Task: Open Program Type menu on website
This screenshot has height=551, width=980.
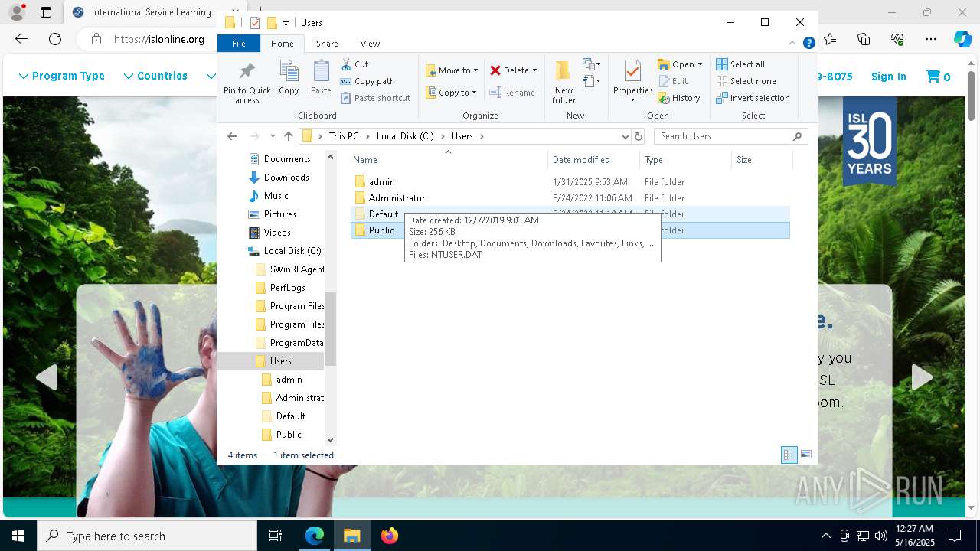Action: click(61, 76)
